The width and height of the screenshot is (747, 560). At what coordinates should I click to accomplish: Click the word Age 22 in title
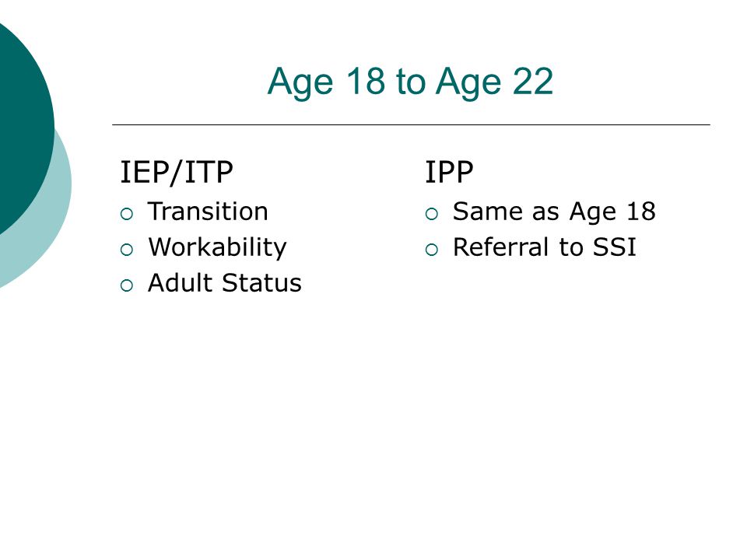495,82
